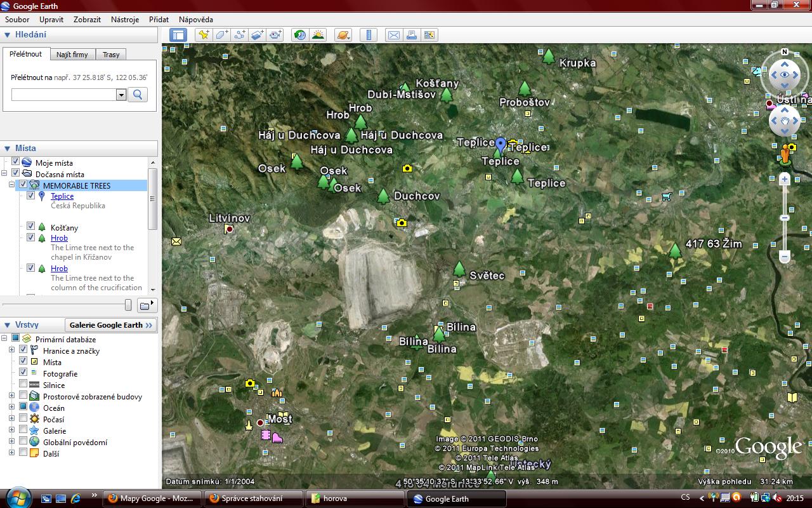Enable the Prostorově zobrazené budovy checkbox
The image size is (812, 508).
click(x=23, y=396)
